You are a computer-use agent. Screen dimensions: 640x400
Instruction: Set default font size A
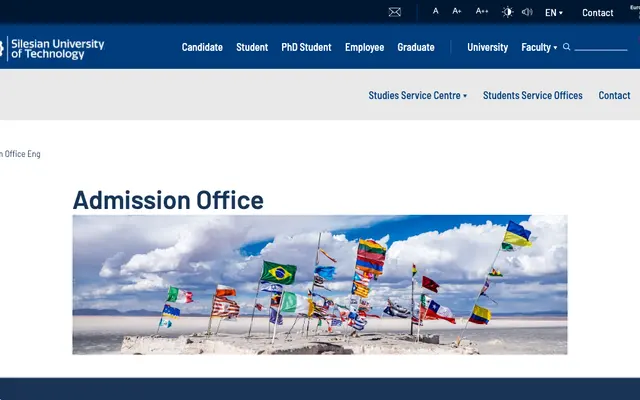436,11
